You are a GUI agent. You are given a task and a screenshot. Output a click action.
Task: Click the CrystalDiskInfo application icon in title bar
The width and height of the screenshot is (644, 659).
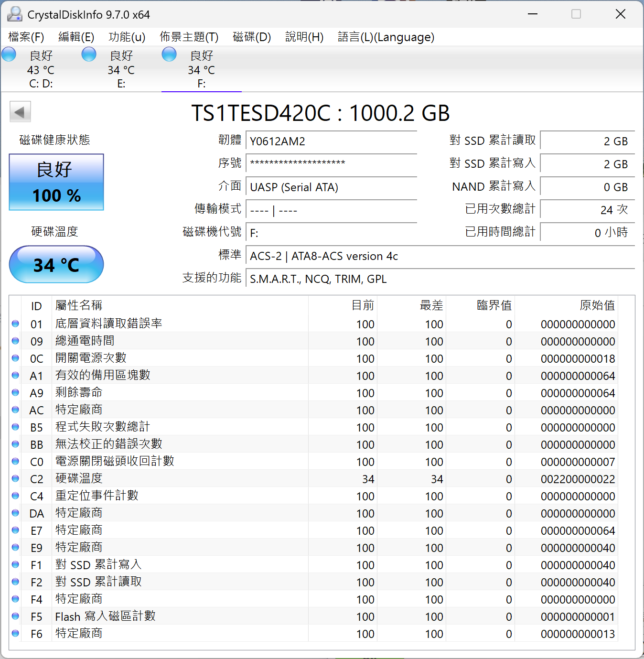click(x=14, y=14)
